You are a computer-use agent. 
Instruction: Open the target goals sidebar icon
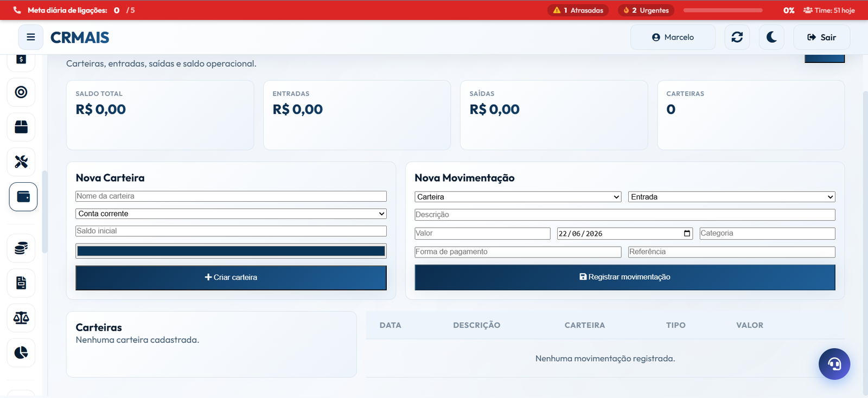(21, 92)
